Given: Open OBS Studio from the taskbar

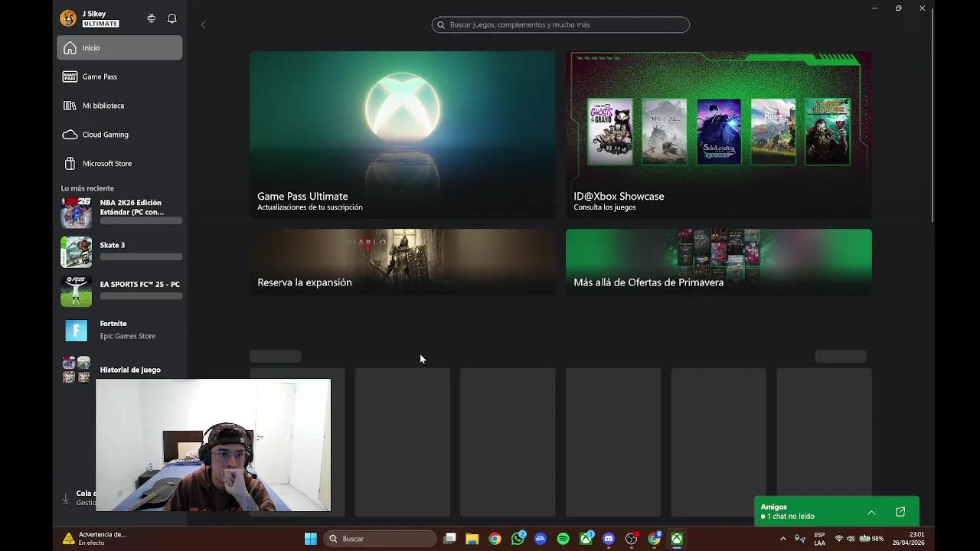Looking at the screenshot, I should point(632,539).
